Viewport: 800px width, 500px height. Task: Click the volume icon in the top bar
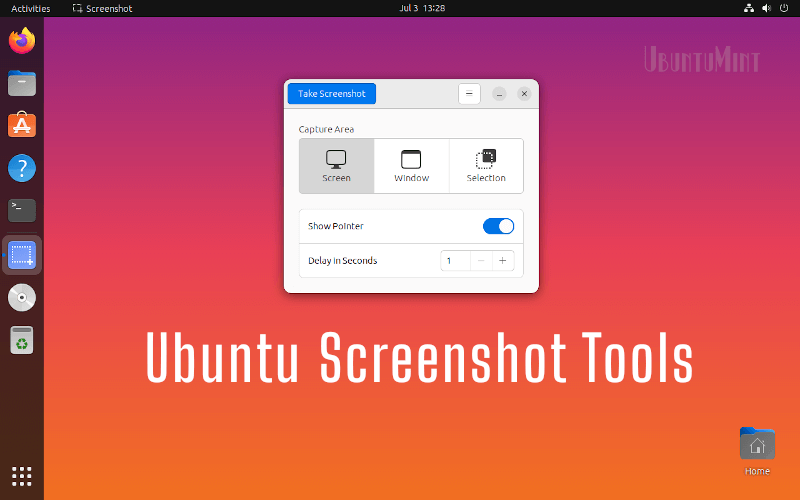coord(766,8)
